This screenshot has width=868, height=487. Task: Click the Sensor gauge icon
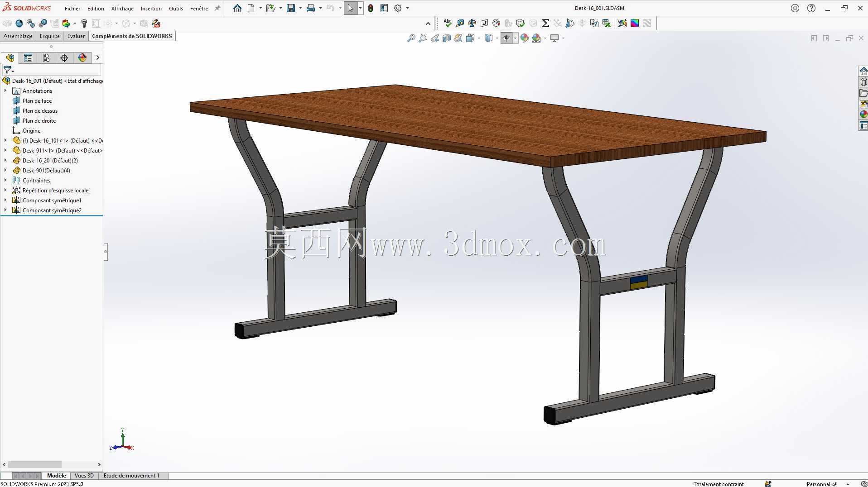pos(497,23)
